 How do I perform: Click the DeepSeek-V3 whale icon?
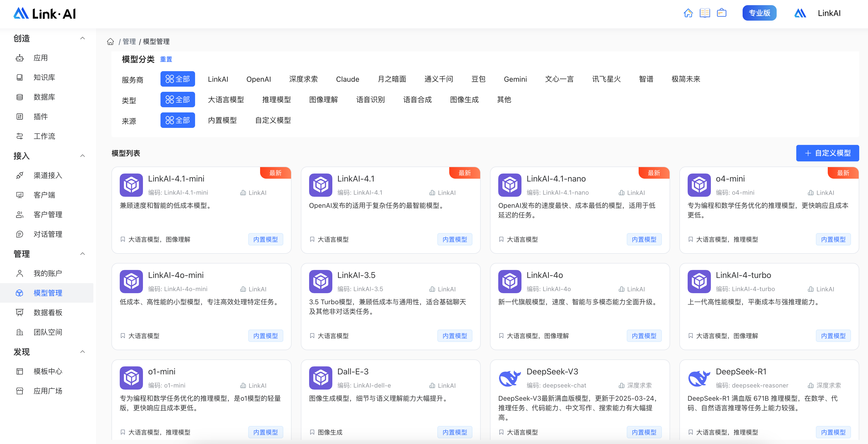click(x=510, y=378)
